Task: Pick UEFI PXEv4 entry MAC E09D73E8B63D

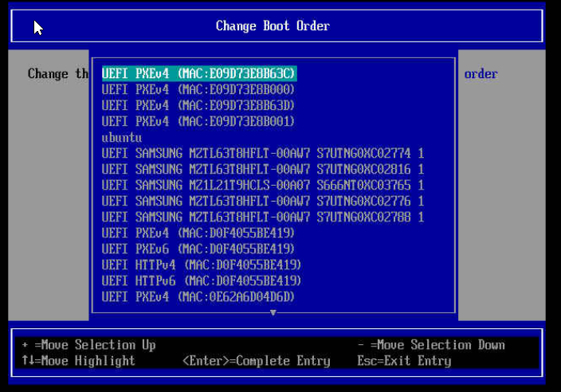Action: tap(198, 105)
